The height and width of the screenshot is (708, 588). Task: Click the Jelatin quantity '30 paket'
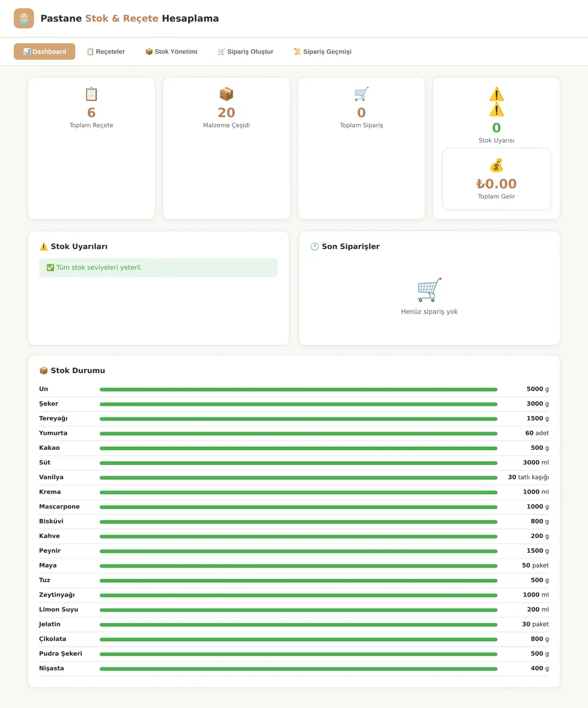(x=535, y=624)
